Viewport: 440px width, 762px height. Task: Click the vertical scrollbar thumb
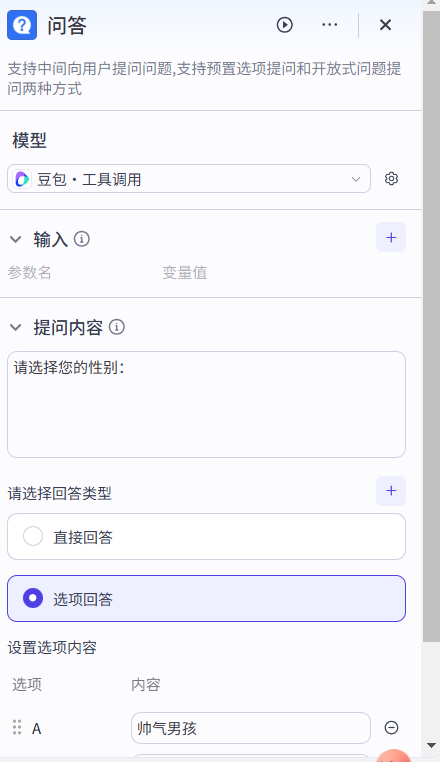431,326
